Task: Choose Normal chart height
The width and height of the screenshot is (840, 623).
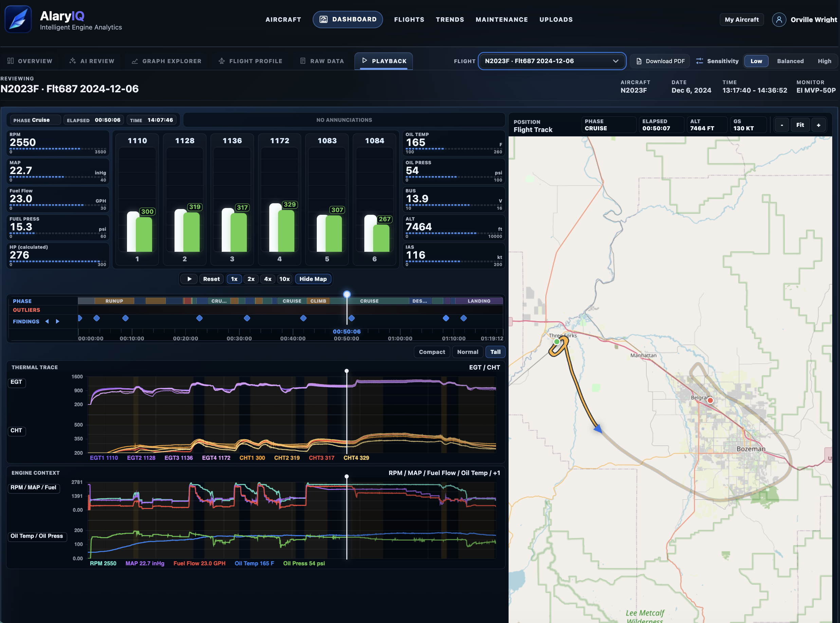Action: tap(468, 352)
